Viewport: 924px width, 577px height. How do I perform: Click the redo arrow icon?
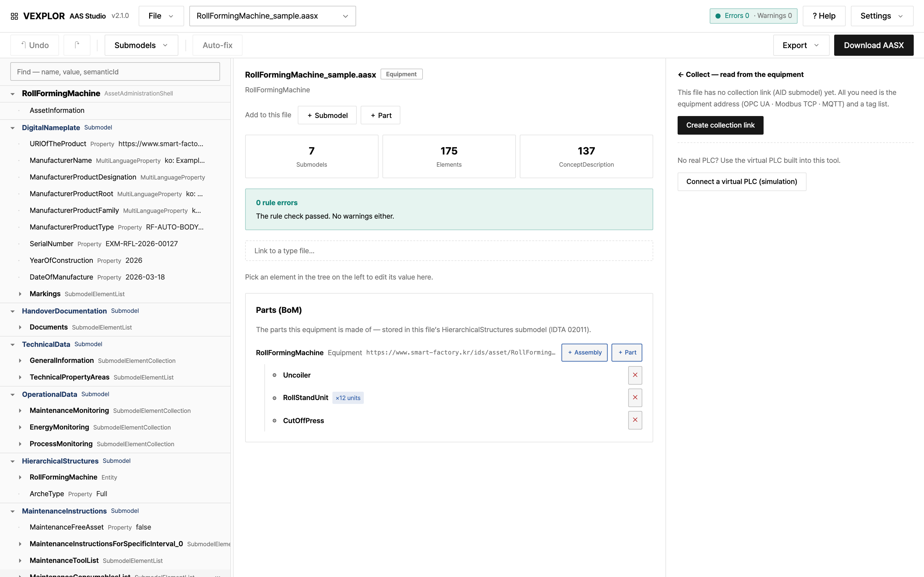[x=77, y=45]
